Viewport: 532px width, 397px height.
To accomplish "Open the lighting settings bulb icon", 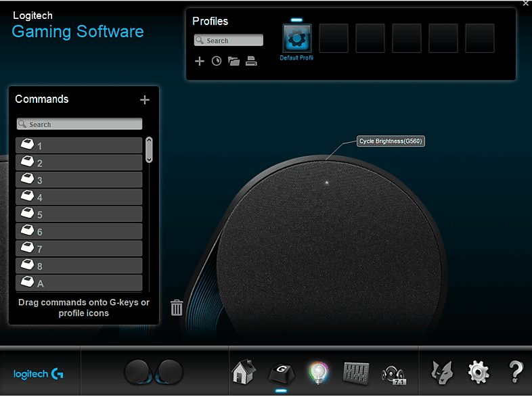I will click(x=317, y=372).
